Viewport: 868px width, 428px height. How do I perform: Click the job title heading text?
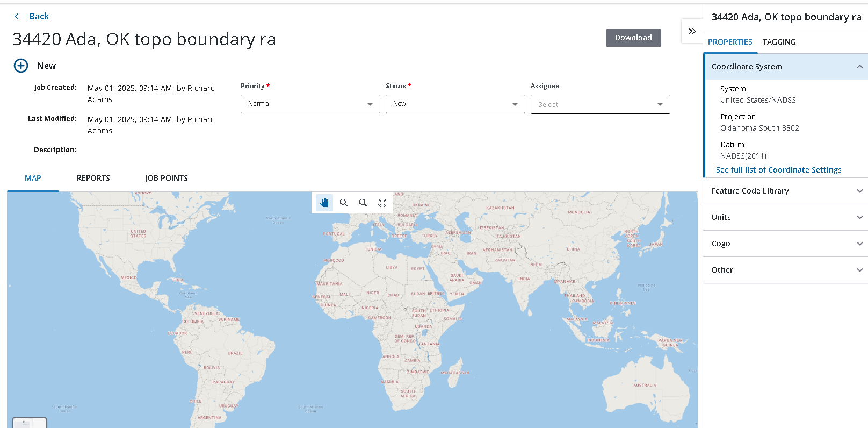(x=144, y=39)
